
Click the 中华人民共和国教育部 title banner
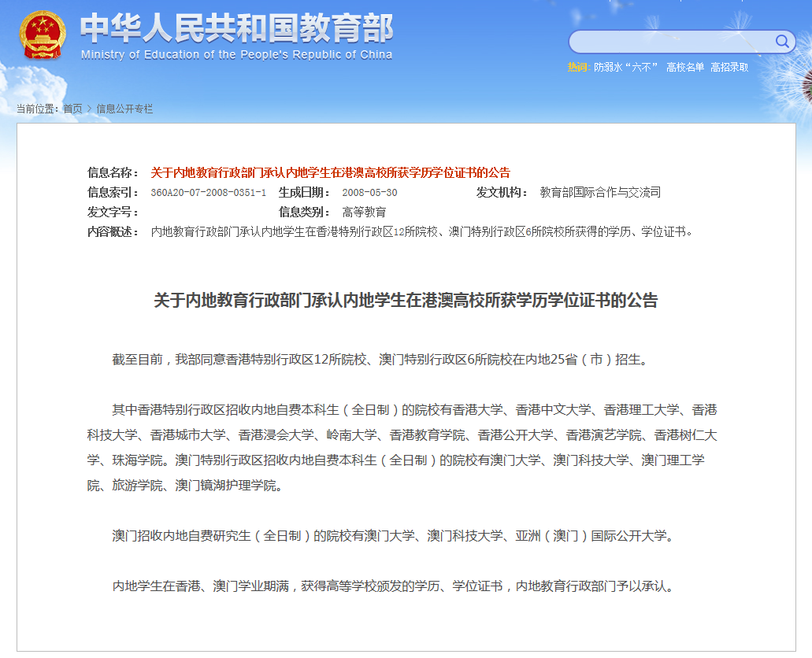[x=235, y=28]
